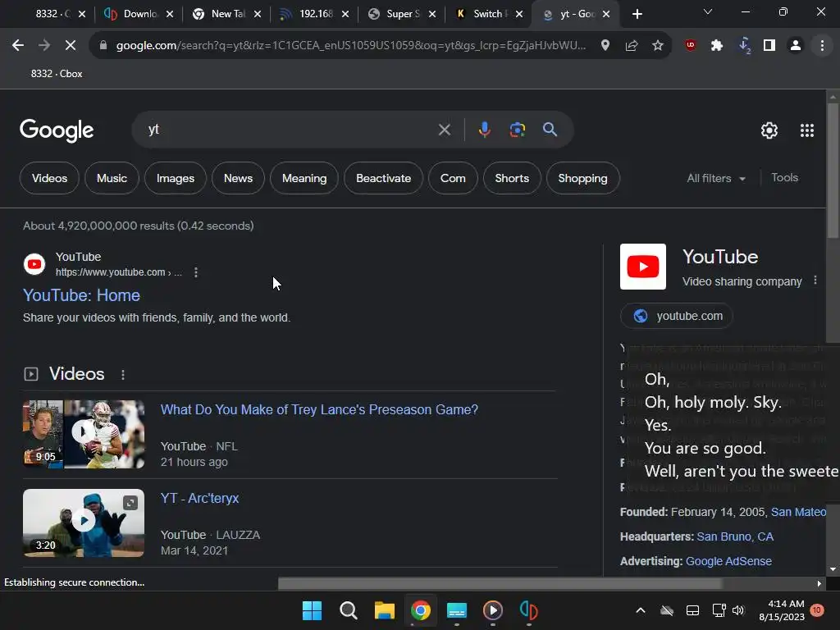Filter results by Music chip

tap(112, 178)
